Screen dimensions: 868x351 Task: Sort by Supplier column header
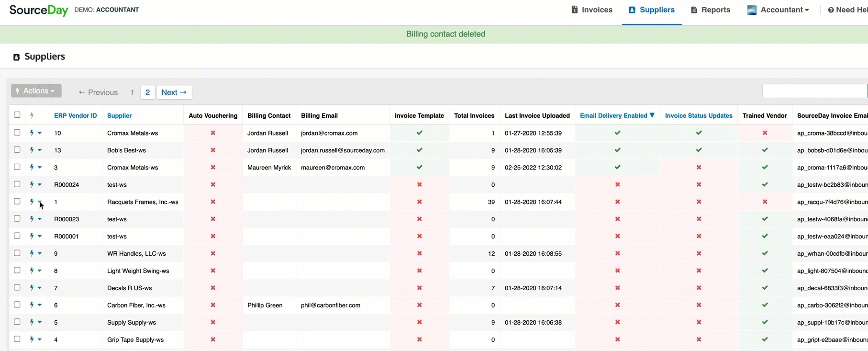pyautogui.click(x=120, y=115)
